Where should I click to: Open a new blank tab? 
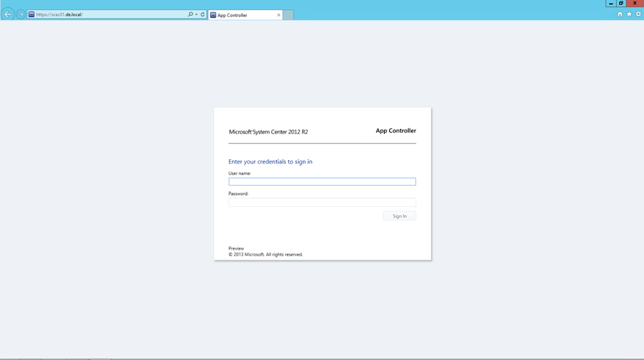[288, 15]
